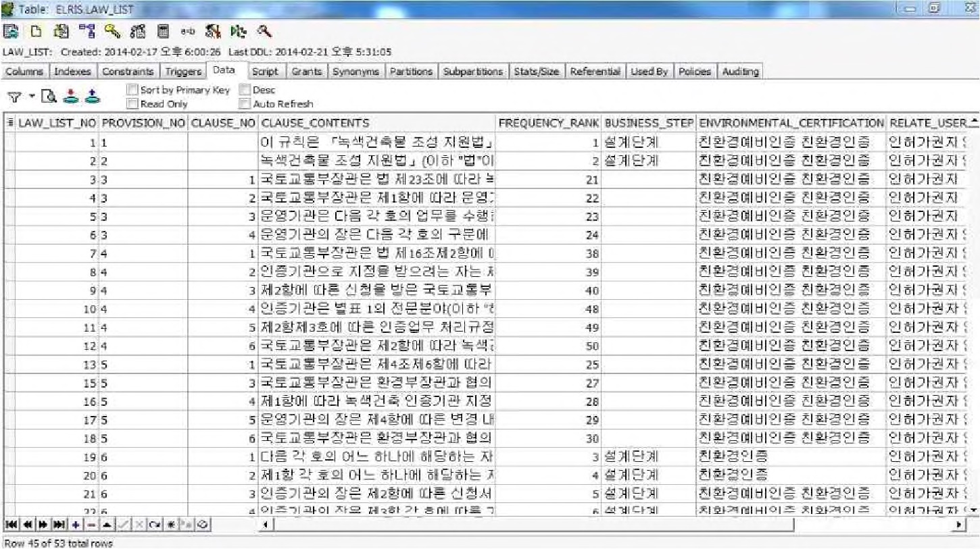Image resolution: width=980 pixels, height=549 pixels.
Task: Select clause cell starting '운영기관은 다음 각 호의'
Action: point(378,217)
